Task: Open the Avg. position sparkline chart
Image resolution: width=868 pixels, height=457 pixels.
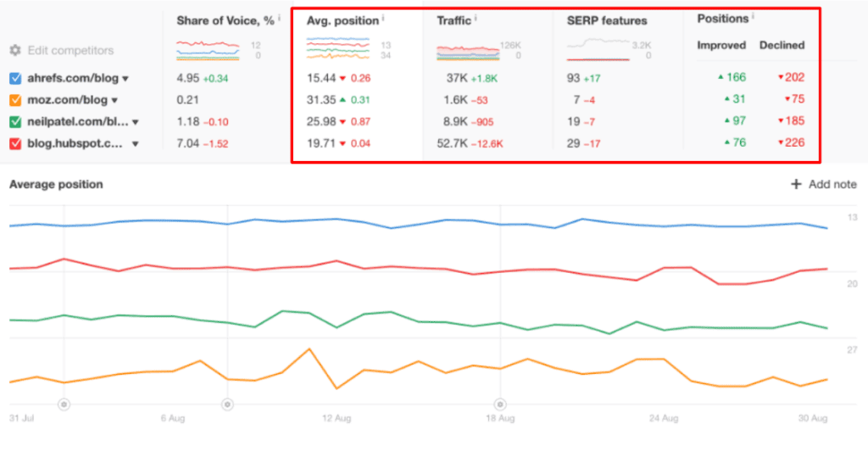Action: pyautogui.click(x=337, y=48)
